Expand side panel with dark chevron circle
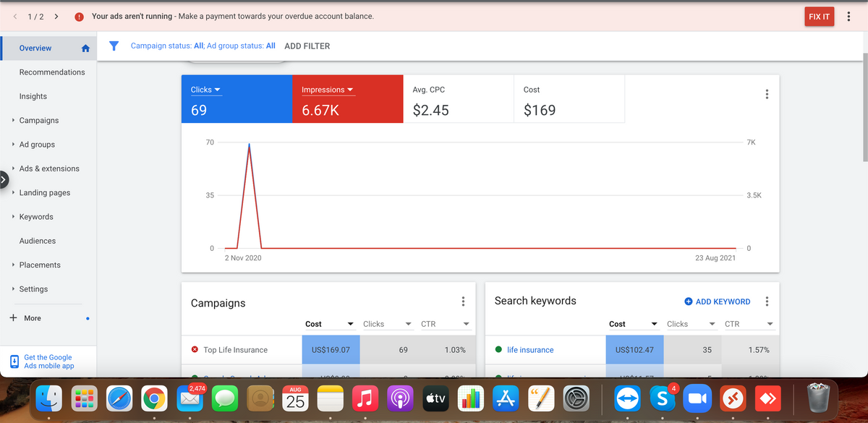 [2, 179]
